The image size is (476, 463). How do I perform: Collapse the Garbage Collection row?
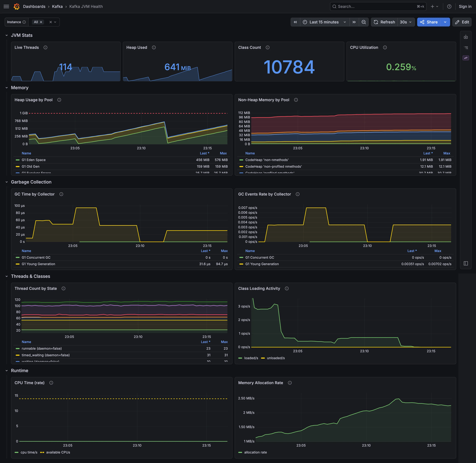click(7, 182)
